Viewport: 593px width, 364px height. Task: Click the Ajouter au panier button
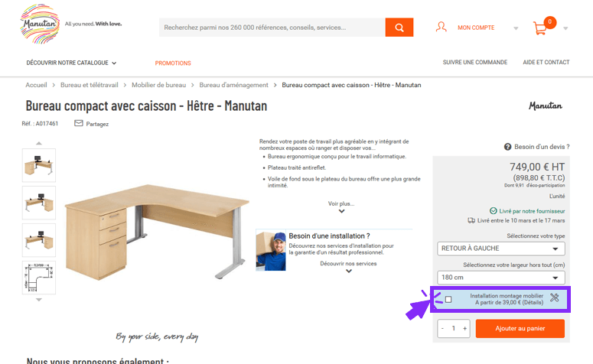[x=520, y=329]
